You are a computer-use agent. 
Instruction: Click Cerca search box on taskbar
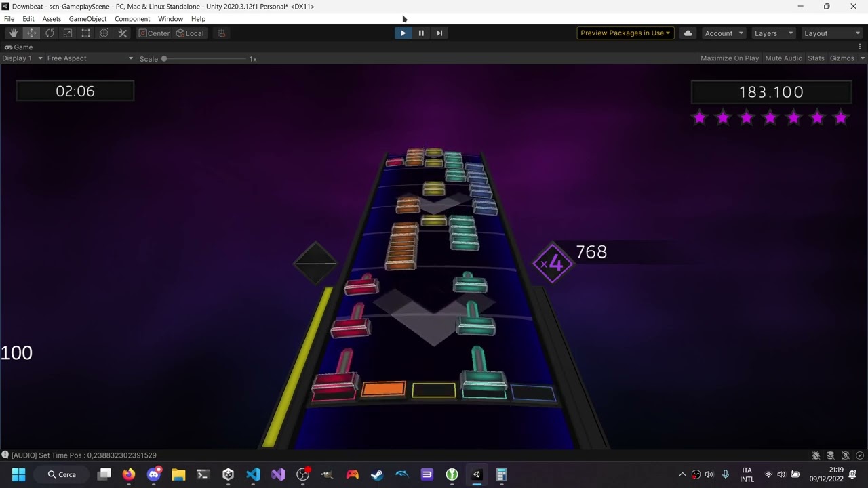61,474
